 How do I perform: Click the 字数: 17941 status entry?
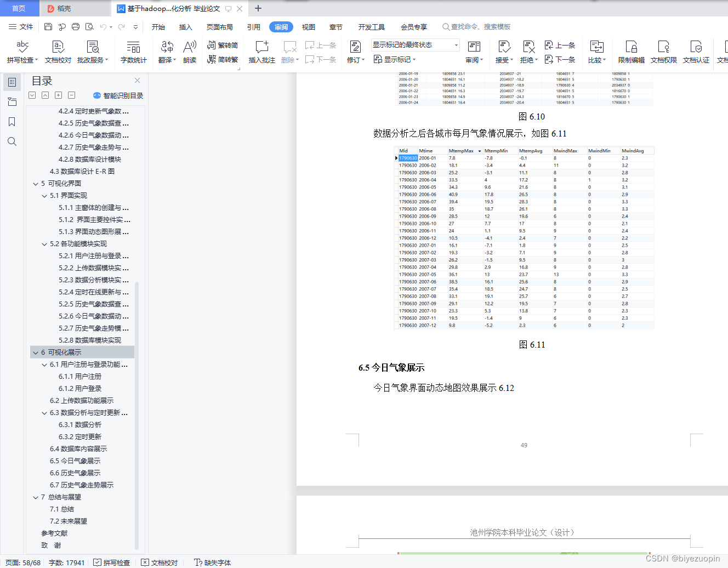(x=67, y=563)
